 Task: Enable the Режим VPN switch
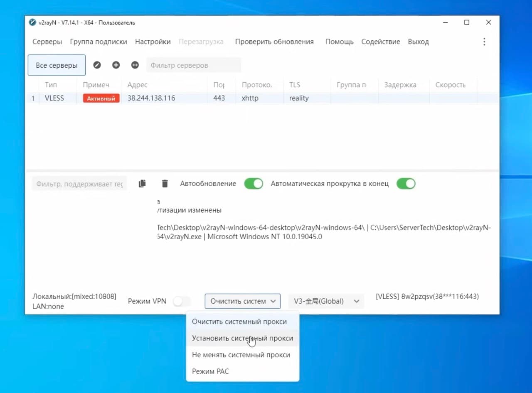tap(182, 301)
